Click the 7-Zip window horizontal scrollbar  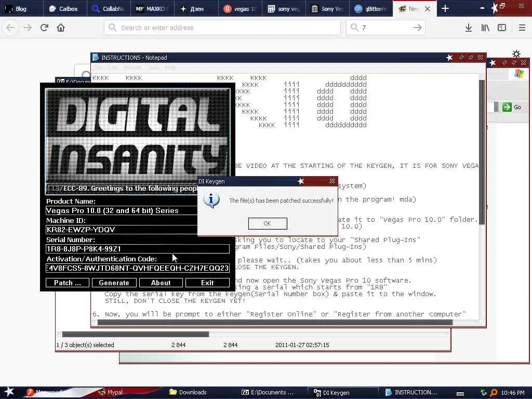pyautogui.click(x=136, y=334)
